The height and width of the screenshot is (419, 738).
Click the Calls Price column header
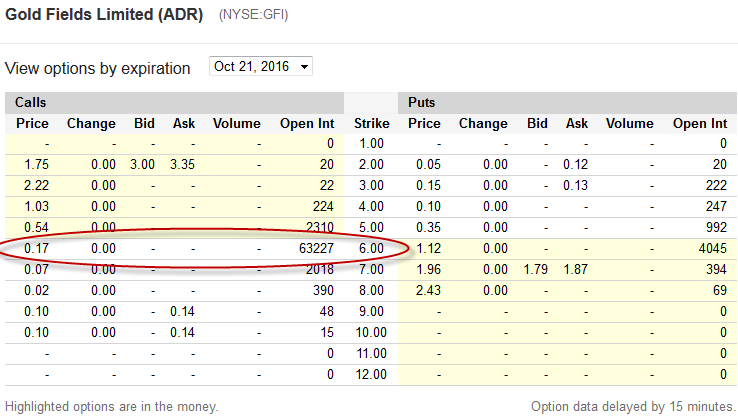[x=32, y=123]
